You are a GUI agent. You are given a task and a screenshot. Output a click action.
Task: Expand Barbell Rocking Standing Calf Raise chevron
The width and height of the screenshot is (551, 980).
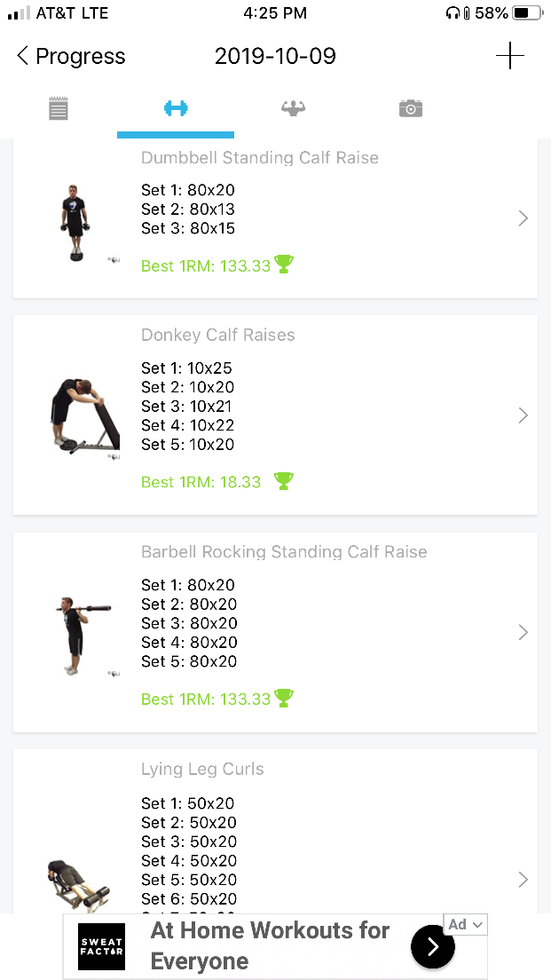[x=523, y=632]
